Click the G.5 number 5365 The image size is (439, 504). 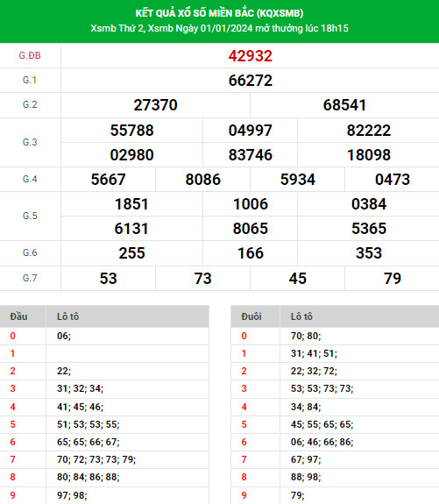[x=369, y=229]
